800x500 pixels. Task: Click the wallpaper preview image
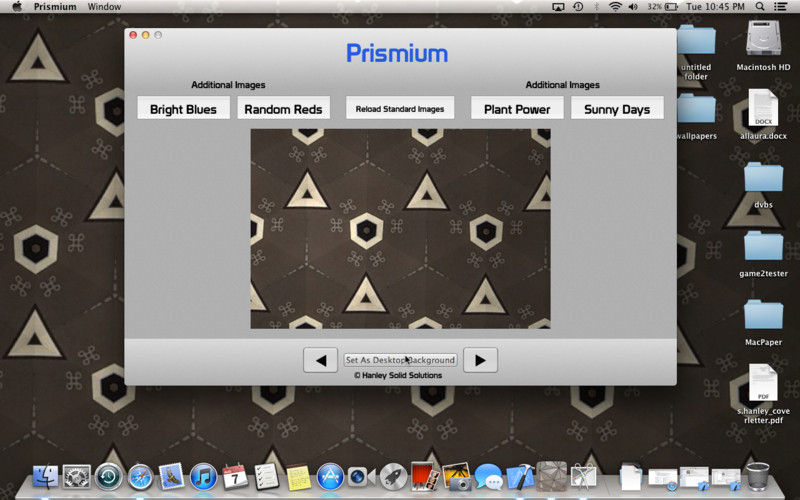click(401, 229)
